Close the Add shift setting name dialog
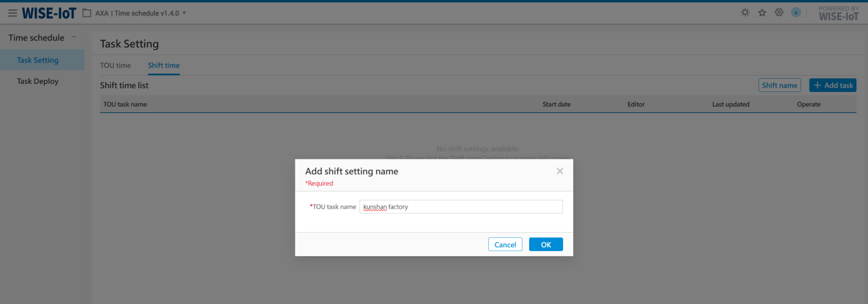 [x=559, y=171]
